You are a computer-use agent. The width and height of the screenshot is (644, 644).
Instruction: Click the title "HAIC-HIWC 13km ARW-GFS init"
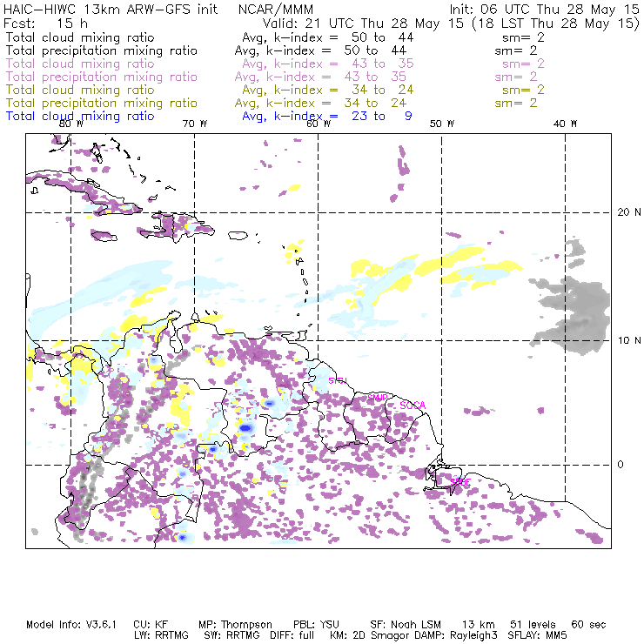pos(111,9)
